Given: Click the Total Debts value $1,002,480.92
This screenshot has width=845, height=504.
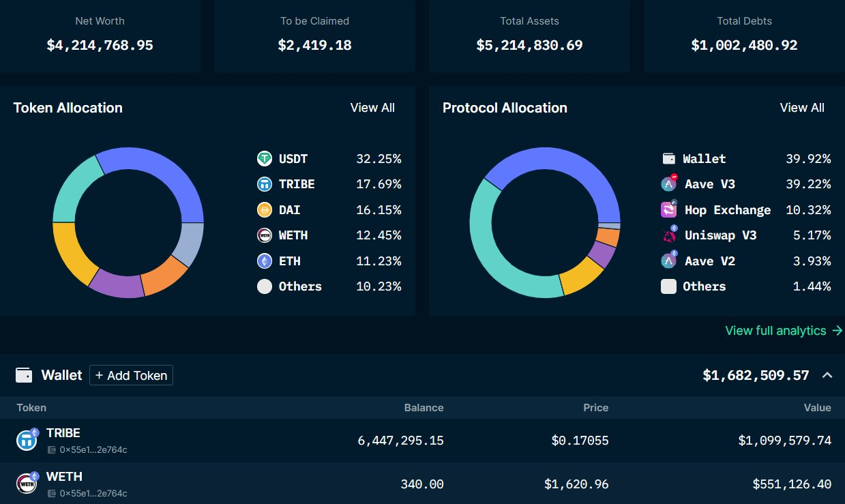Looking at the screenshot, I should pyautogui.click(x=744, y=46).
